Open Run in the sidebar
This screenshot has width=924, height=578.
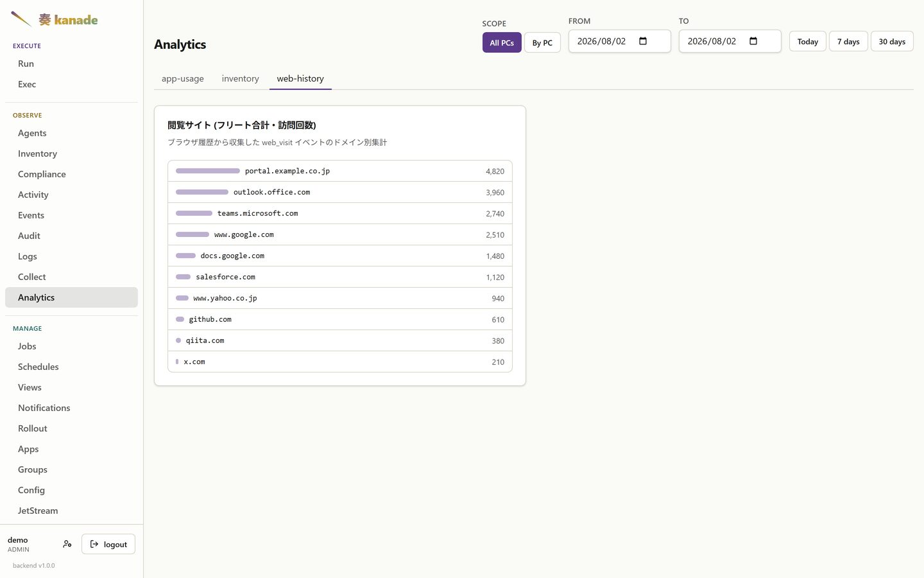71,64
